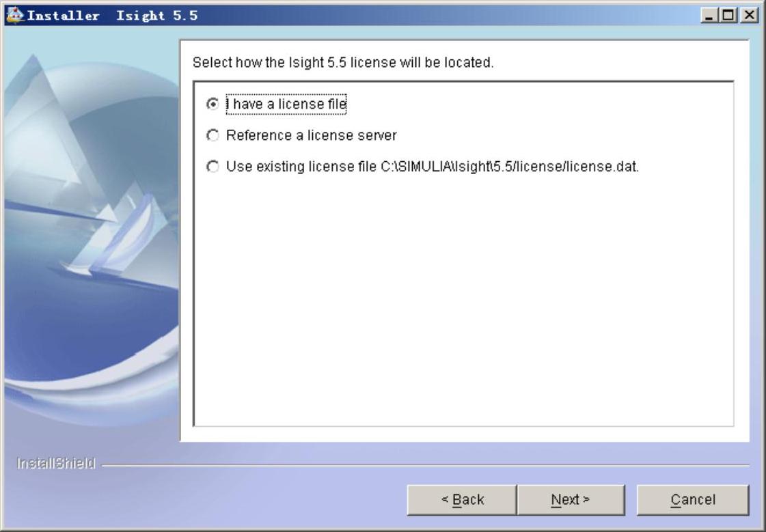Click the "I have a license file" label text

pyautogui.click(x=286, y=104)
